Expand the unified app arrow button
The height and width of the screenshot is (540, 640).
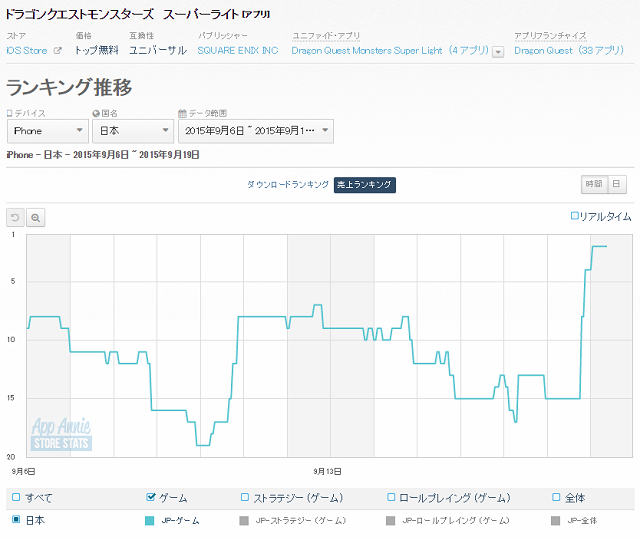point(498,52)
